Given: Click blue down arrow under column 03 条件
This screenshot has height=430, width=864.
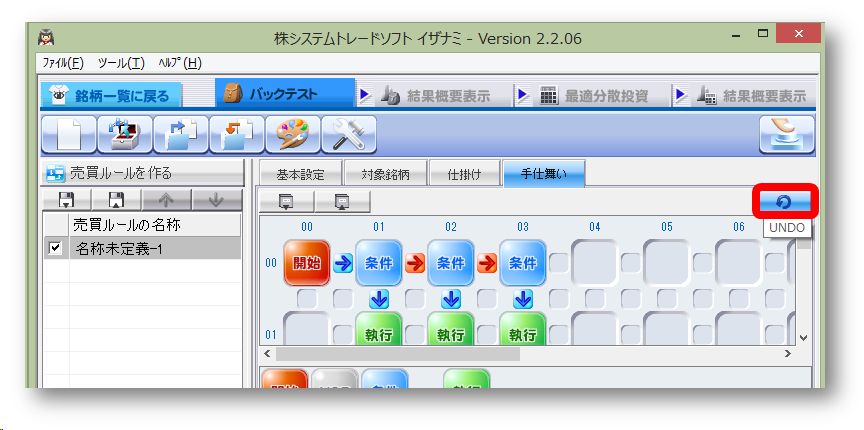Looking at the screenshot, I should click(523, 299).
